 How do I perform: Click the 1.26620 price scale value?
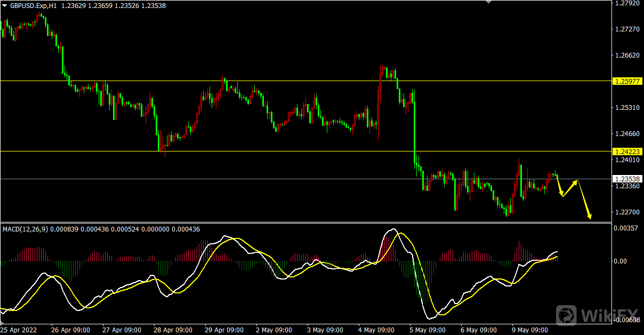[x=627, y=55]
